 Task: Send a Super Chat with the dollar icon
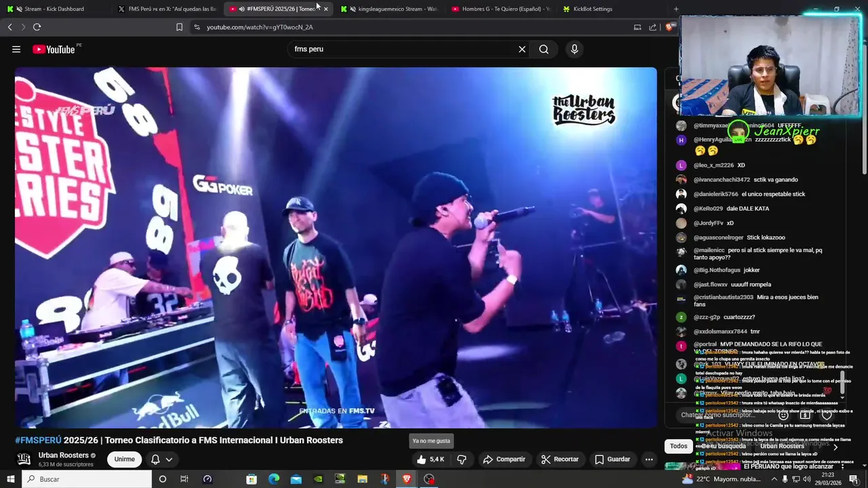(x=804, y=415)
